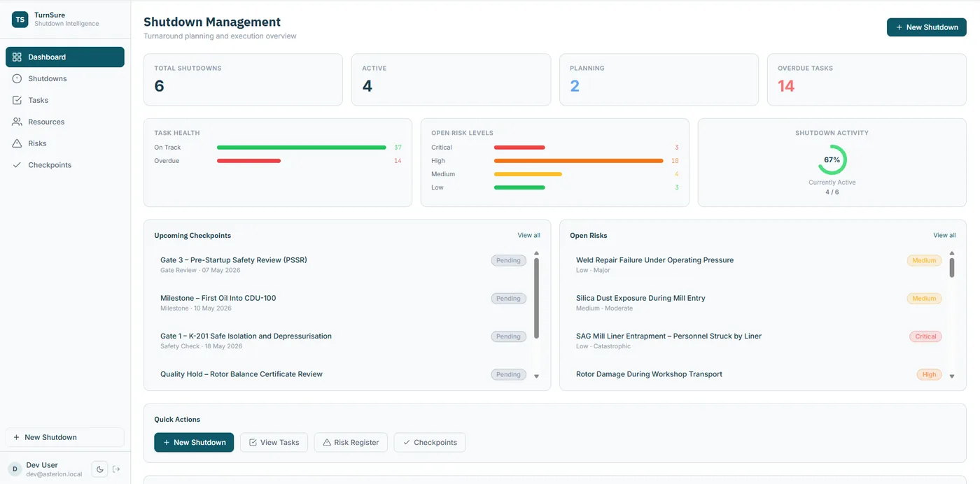980x484 pixels.
Task: Open Silica Dust Exposure During Mill Entry risk
Action: pos(758,303)
